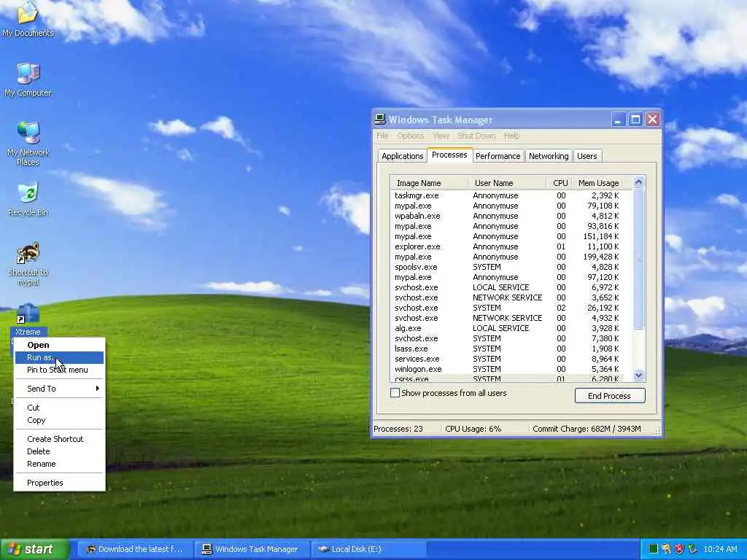The height and width of the screenshot is (560, 747).
Task: Choose Delete in the context menu
Action: 59,451
